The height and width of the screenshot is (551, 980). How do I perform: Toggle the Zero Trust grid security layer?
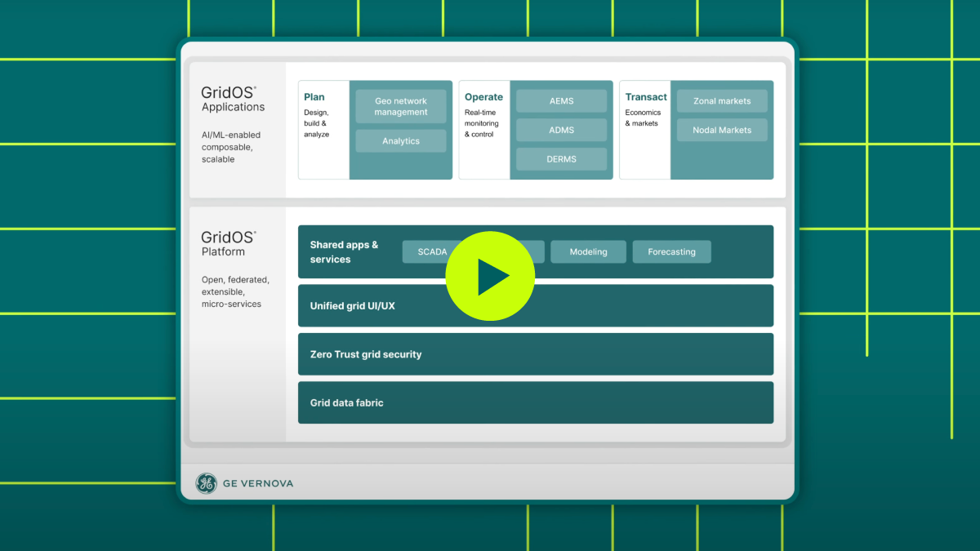(536, 353)
